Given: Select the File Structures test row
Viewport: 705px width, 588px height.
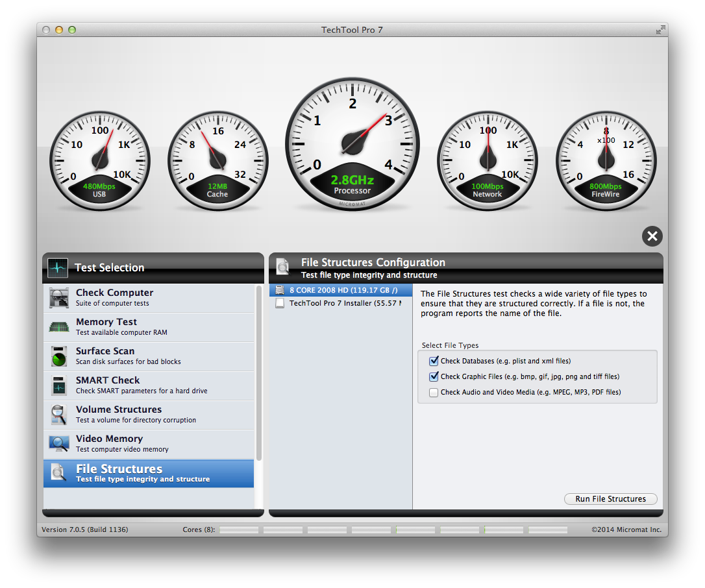Looking at the screenshot, I should [x=149, y=473].
